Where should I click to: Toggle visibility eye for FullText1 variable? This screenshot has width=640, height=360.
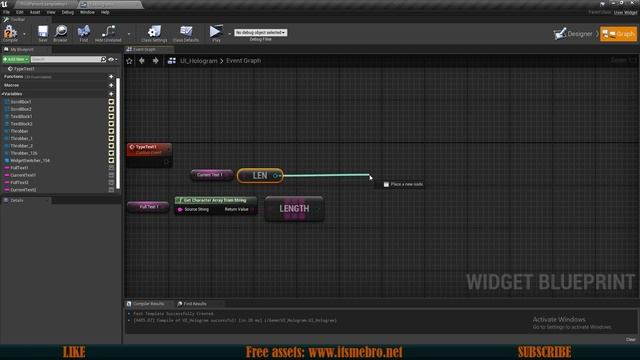click(111, 168)
